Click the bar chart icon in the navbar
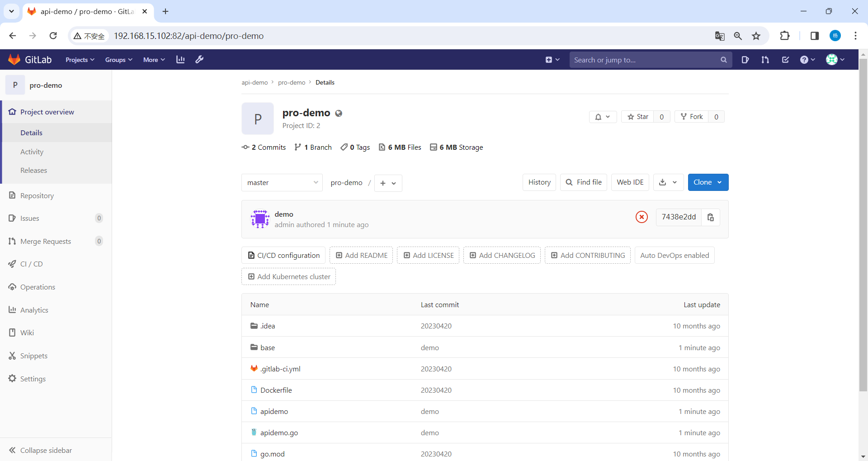 pyautogui.click(x=180, y=59)
